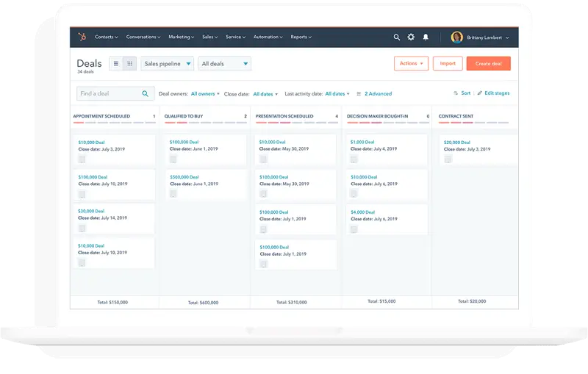Switch to board grid view icon
The height and width of the screenshot is (374, 588).
(129, 64)
